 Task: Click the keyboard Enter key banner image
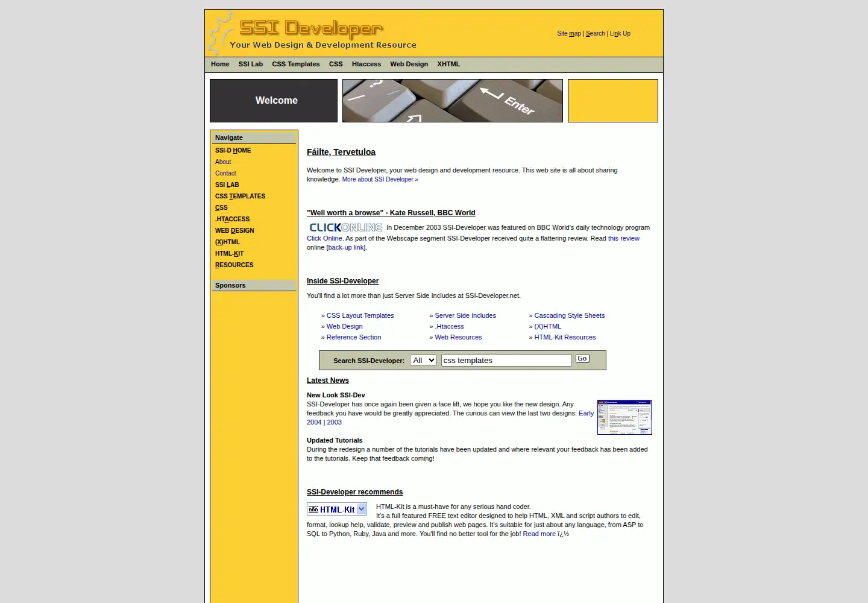point(453,101)
